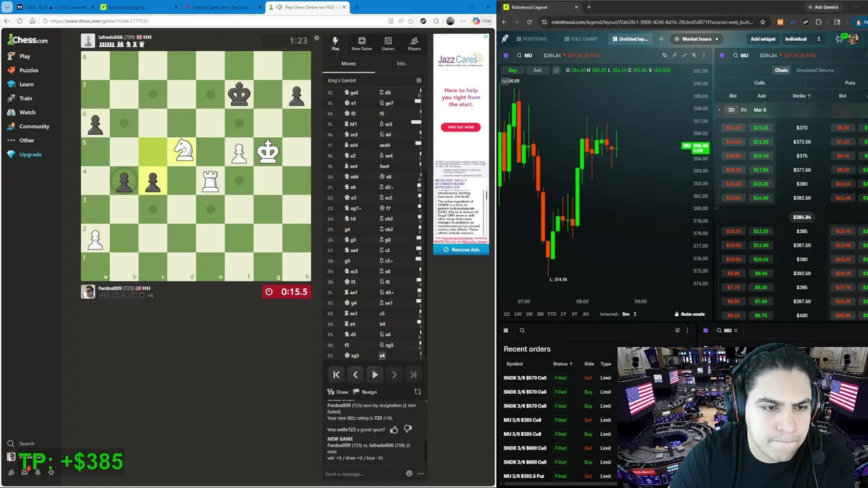Play through the game moves
Image resolution: width=868 pixels, height=488 pixels.
[375, 375]
